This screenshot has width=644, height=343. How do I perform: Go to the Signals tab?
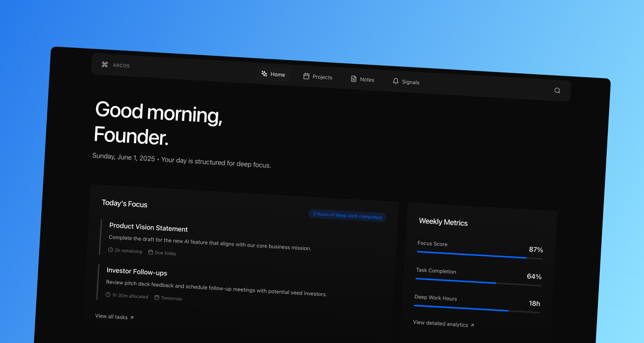[406, 81]
